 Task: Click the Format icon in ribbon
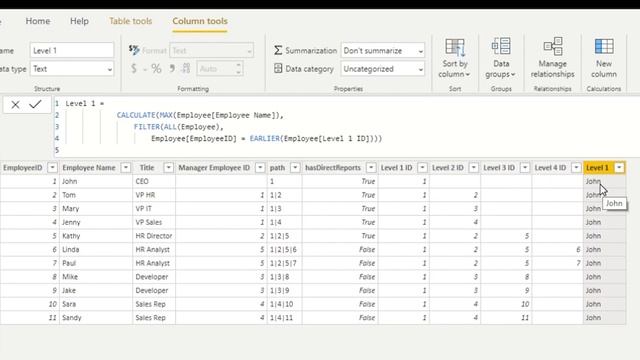(134, 50)
